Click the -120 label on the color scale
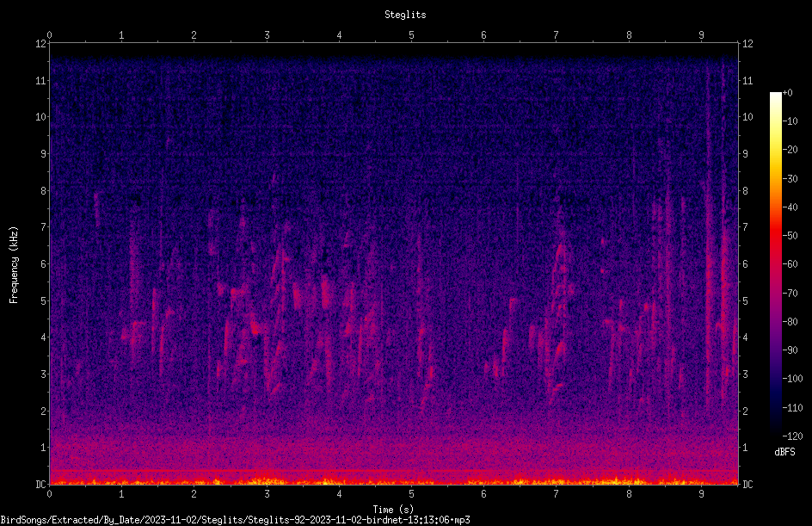Screen dimensions: 812x526 pos(792,436)
